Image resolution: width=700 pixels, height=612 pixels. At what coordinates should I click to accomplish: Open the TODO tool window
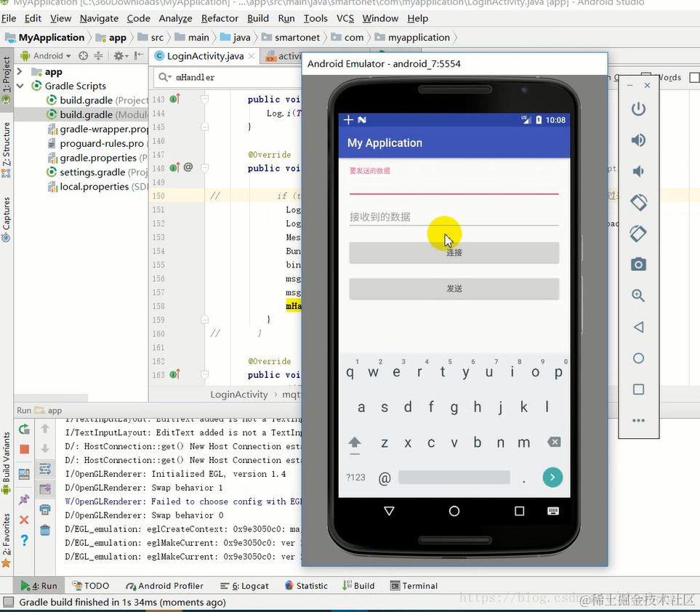click(x=91, y=586)
